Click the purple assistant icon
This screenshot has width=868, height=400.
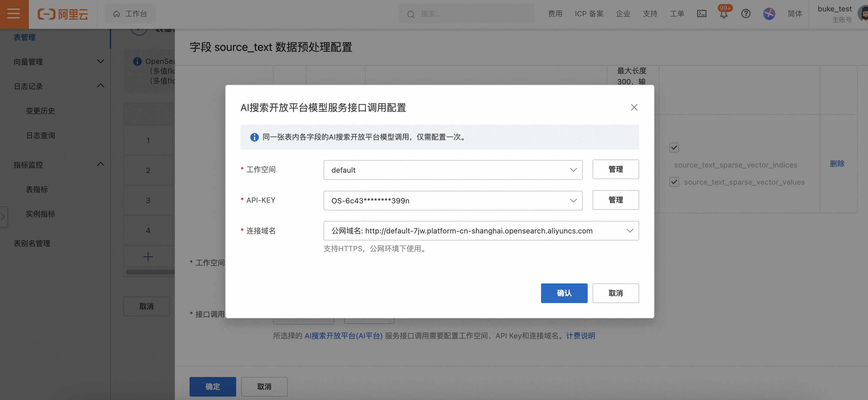769,14
